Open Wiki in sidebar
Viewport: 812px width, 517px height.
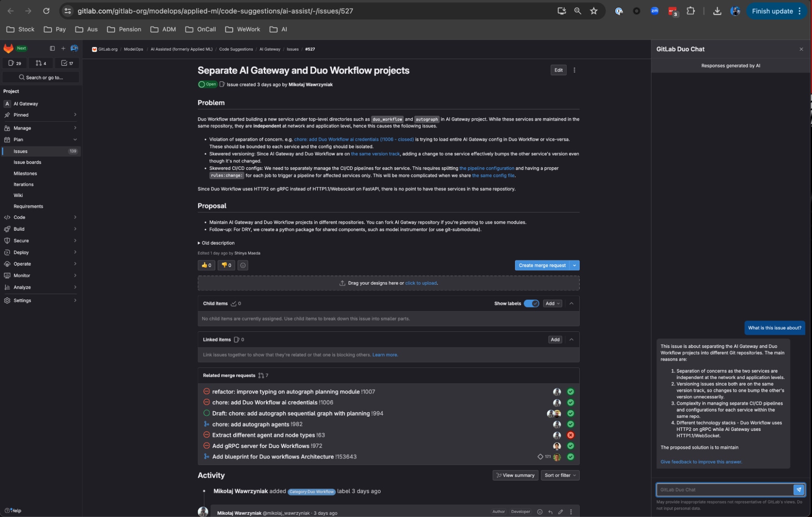pos(18,195)
